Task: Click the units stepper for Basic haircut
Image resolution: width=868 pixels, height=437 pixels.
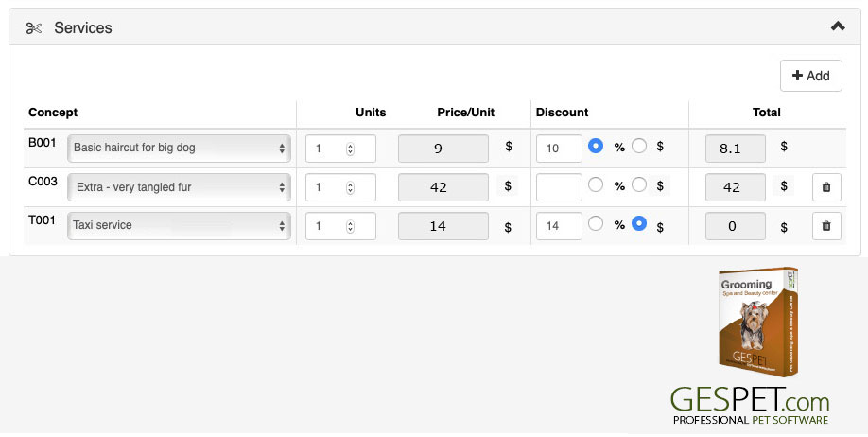Action: coord(350,149)
